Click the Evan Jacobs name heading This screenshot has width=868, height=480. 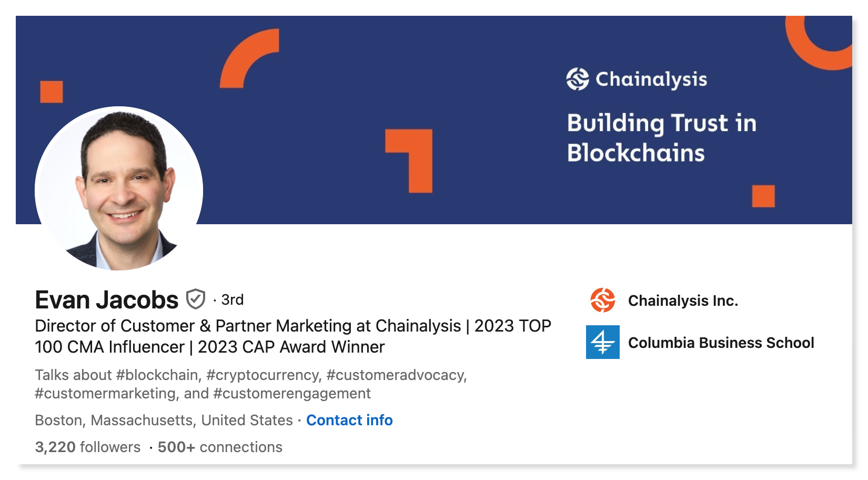[x=107, y=299]
